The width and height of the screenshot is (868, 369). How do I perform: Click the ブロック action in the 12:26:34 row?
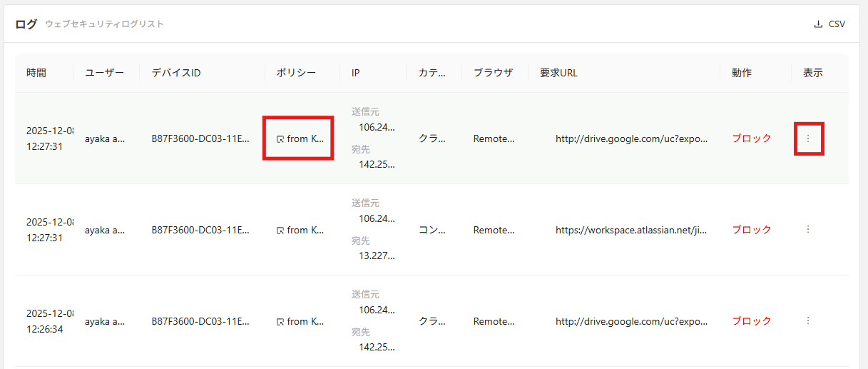point(752,321)
